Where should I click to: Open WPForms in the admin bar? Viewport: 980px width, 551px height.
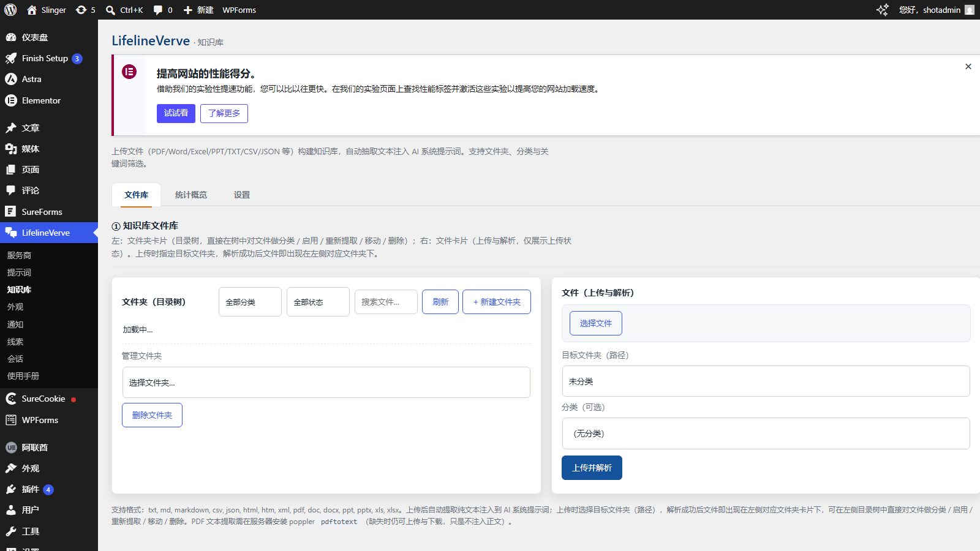click(x=239, y=10)
